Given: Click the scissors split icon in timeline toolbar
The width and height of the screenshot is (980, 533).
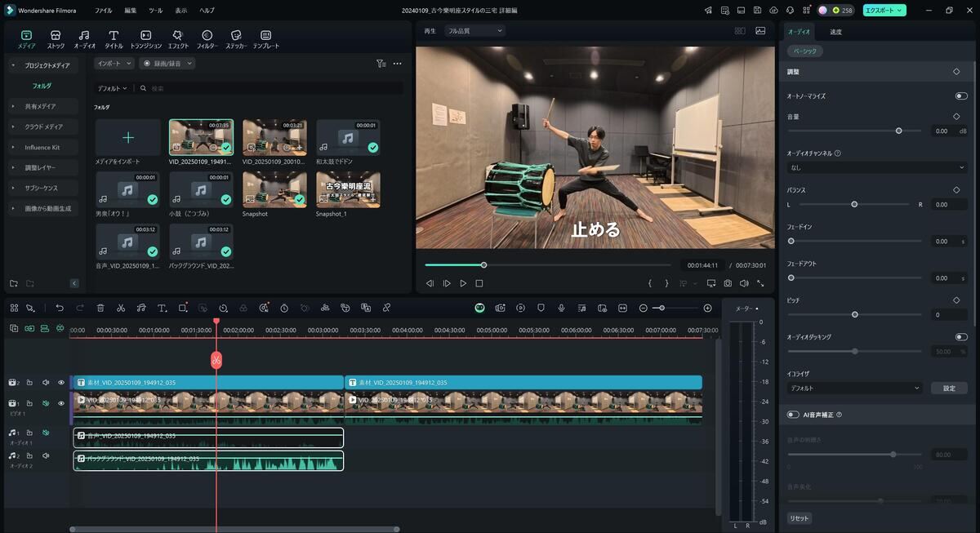Looking at the screenshot, I should (x=121, y=308).
